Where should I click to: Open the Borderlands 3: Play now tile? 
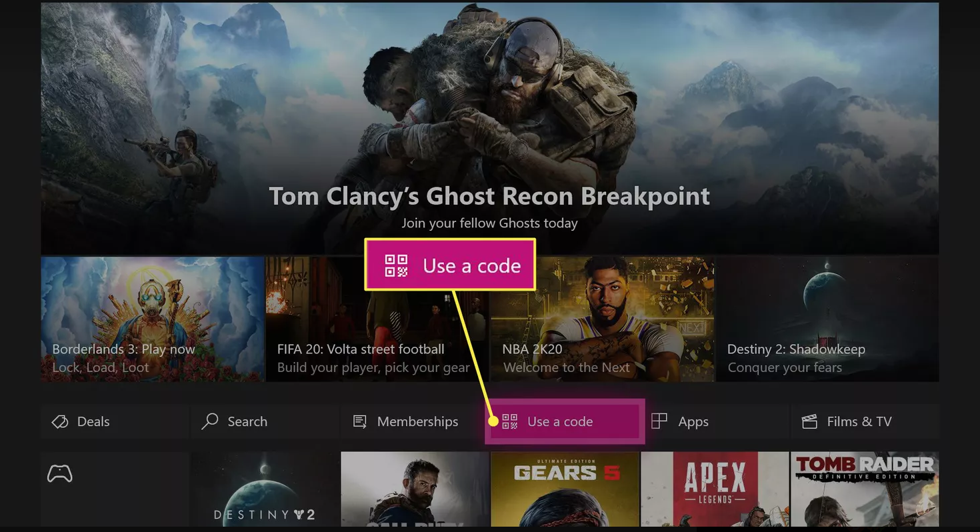click(x=153, y=319)
